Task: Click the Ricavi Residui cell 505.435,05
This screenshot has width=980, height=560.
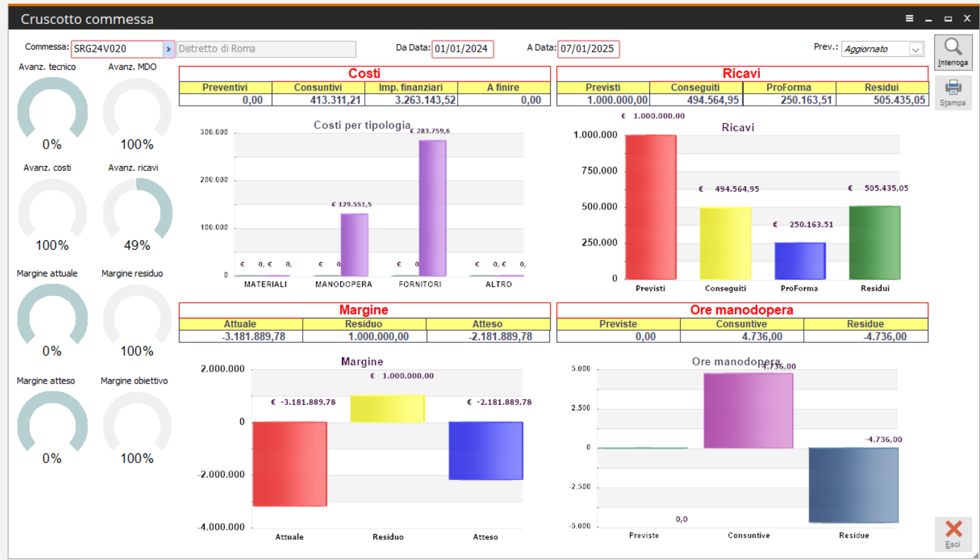Action: point(883,100)
